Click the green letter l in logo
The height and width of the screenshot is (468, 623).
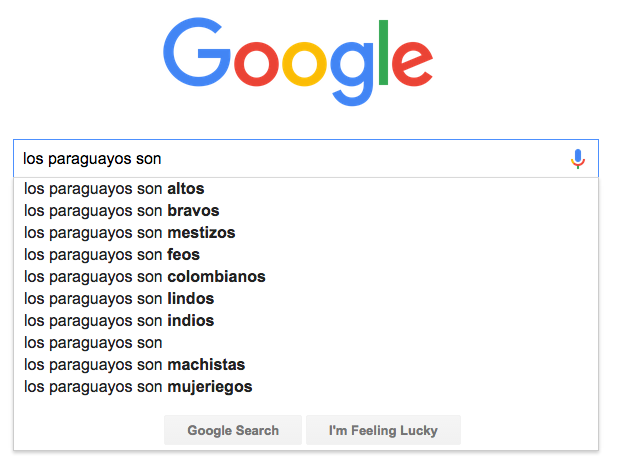tap(383, 52)
